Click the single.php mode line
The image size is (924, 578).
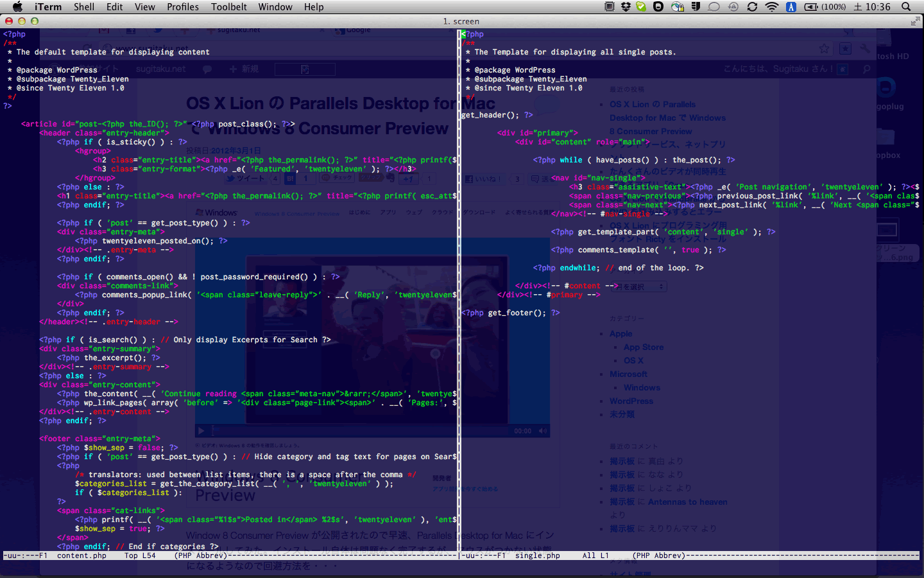[x=537, y=556]
